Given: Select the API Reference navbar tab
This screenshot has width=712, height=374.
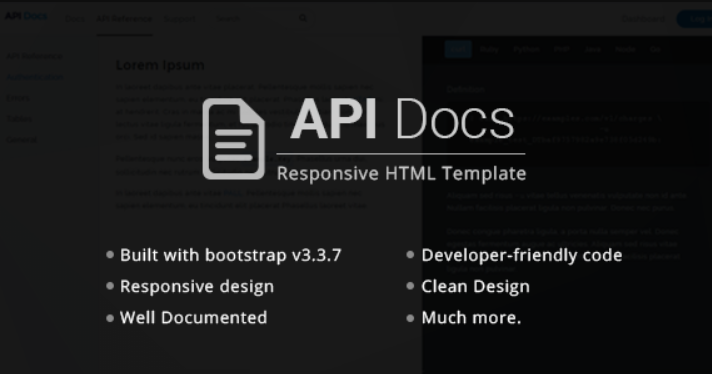Looking at the screenshot, I should (124, 19).
